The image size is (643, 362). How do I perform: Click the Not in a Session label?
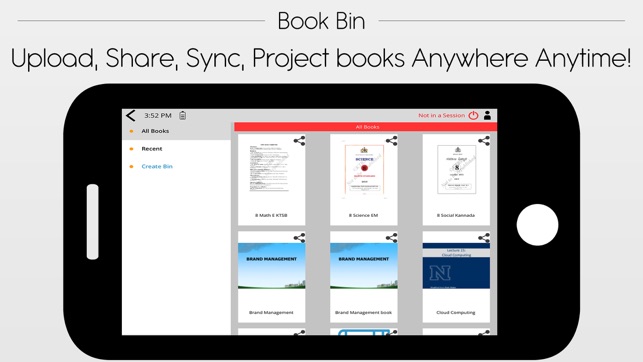441,116
